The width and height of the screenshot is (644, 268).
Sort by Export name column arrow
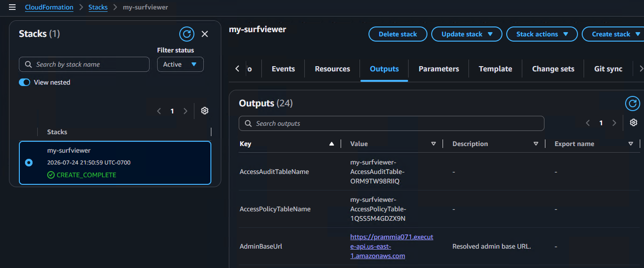631,144
